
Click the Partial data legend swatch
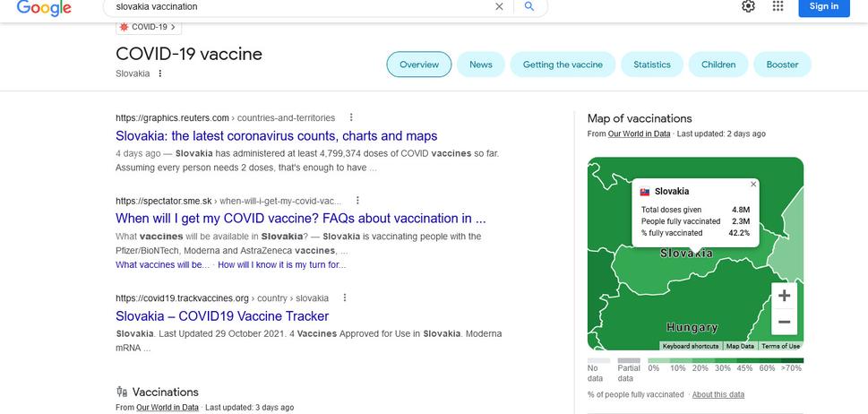point(629,360)
